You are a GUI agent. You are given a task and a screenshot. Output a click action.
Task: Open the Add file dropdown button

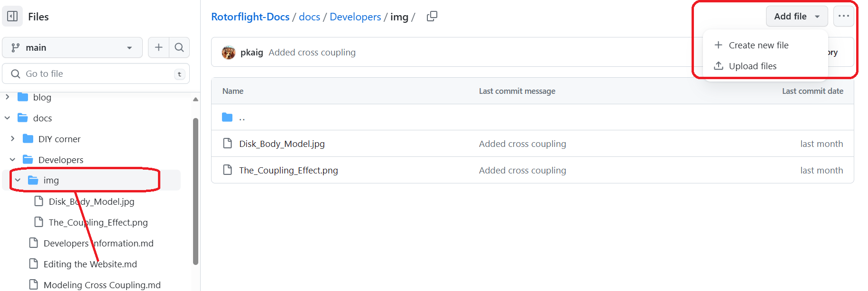coord(796,17)
